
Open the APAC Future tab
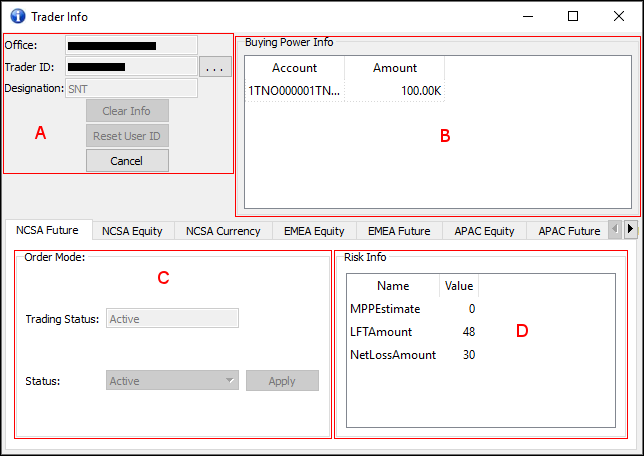click(569, 231)
